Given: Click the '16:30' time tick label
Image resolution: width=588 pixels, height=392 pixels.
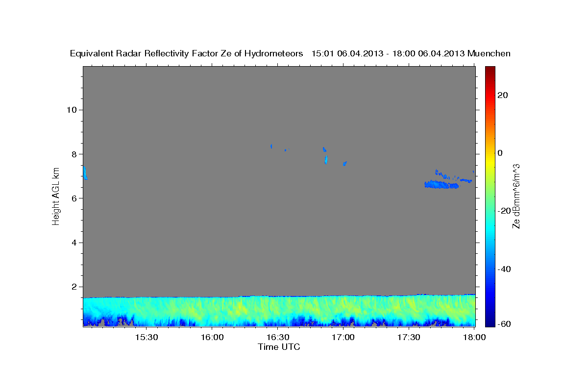Looking at the screenshot, I should (278, 337).
